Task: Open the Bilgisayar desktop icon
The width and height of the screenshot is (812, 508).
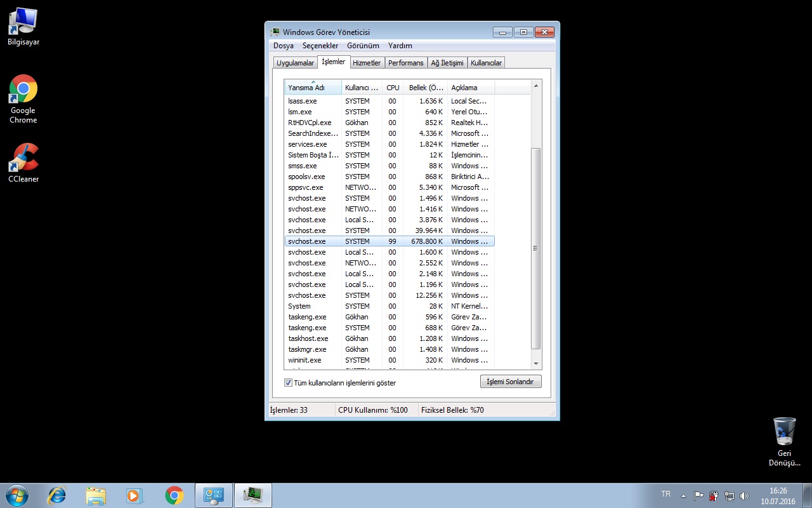Action: click(x=23, y=27)
